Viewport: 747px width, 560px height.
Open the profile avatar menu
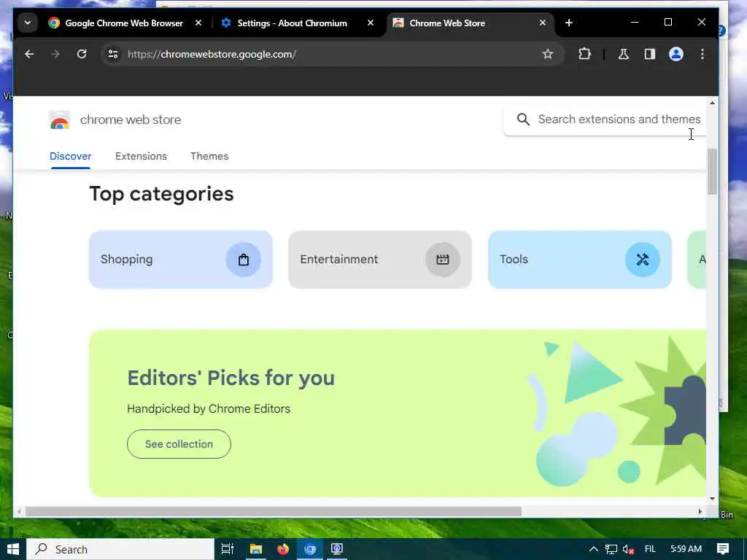tap(676, 54)
